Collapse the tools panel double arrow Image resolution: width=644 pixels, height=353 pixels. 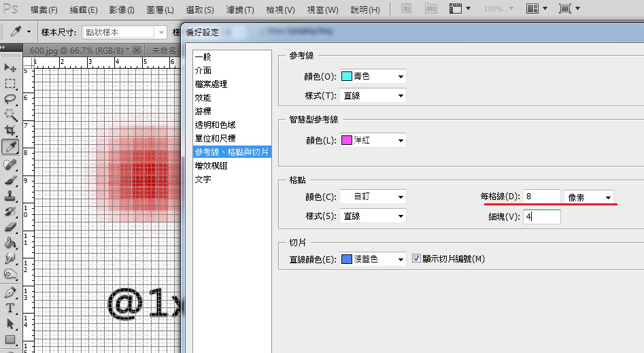click(3, 47)
